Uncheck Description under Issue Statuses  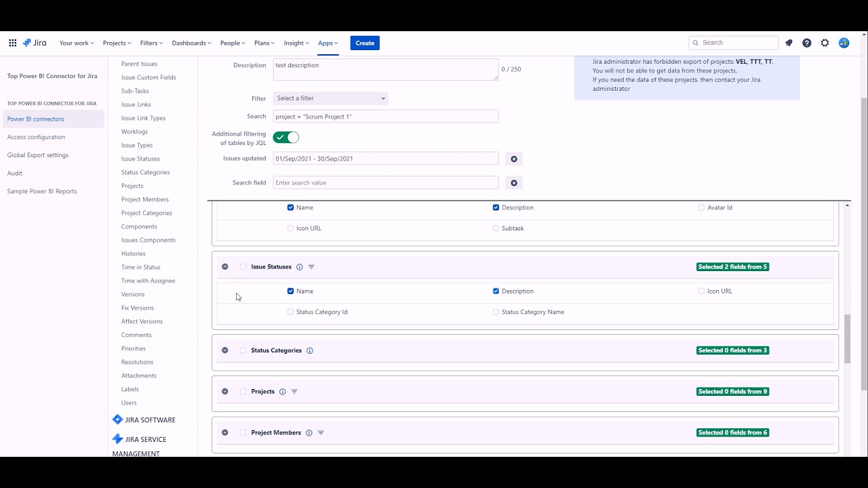click(496, 291)
